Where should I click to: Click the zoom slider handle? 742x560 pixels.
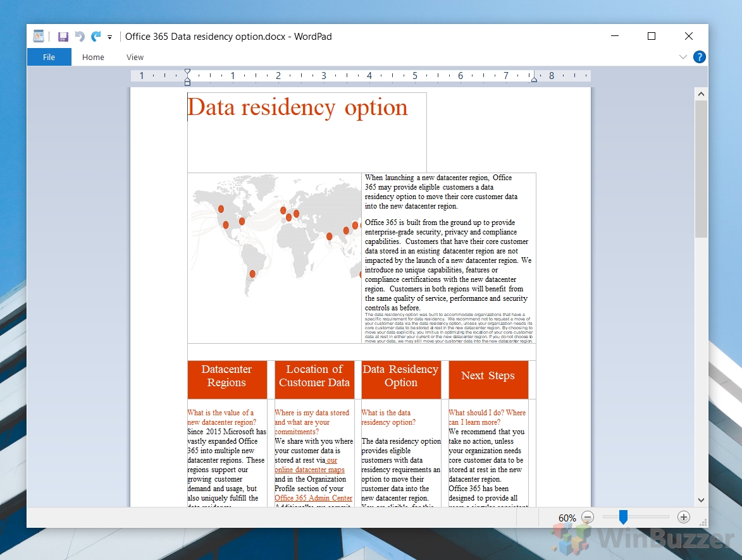tap(623, 518)
